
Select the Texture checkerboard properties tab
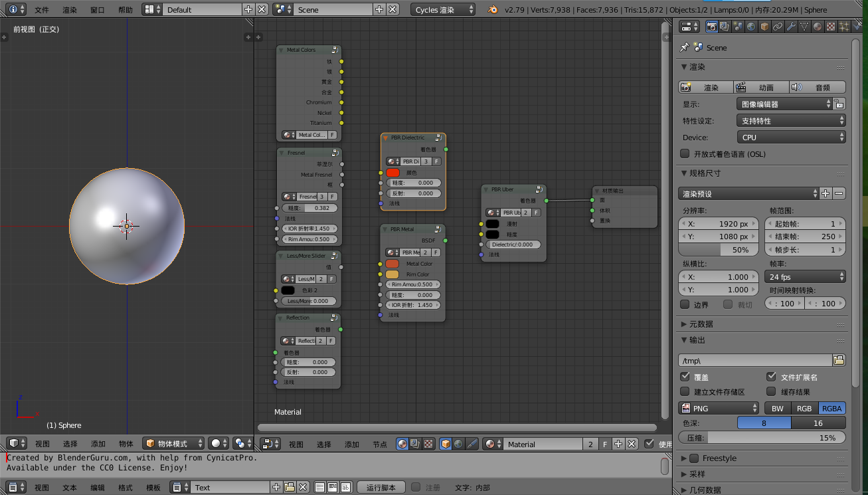point(830,27)
